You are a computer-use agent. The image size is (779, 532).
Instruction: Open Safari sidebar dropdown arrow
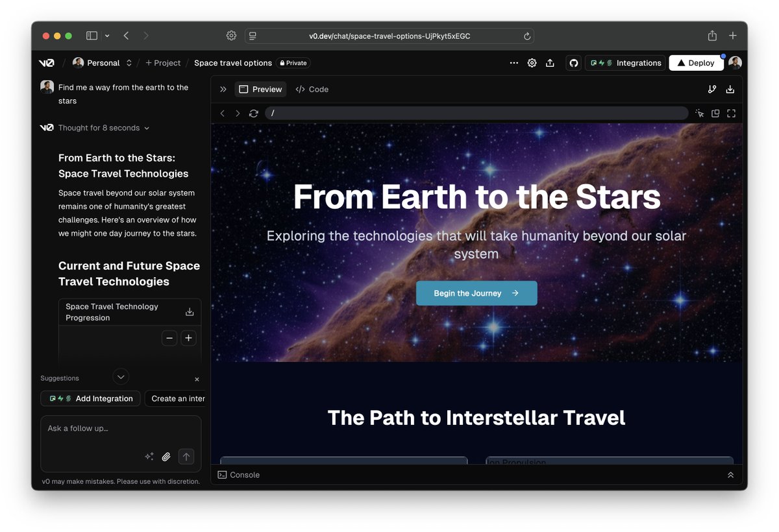[x=107, y=36]
